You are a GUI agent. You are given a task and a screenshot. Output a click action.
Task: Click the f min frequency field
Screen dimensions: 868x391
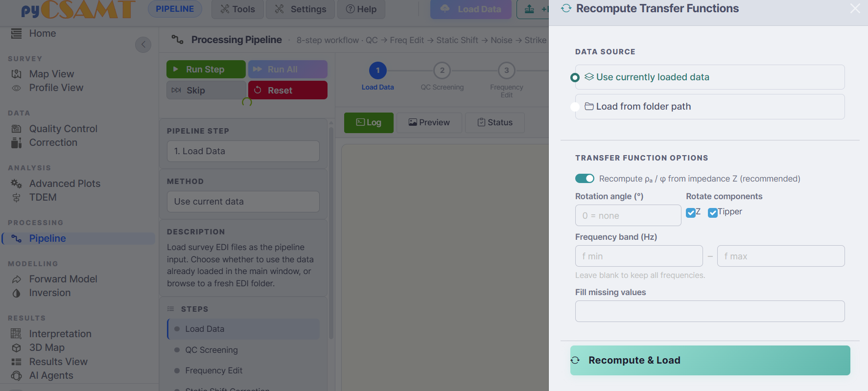639,256
